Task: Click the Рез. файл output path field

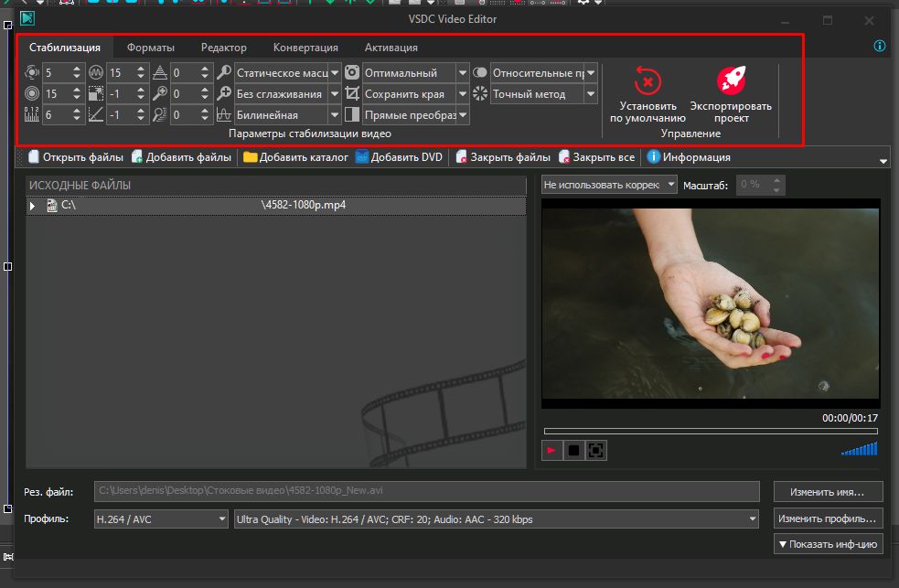Action: (x=426, y=491)
